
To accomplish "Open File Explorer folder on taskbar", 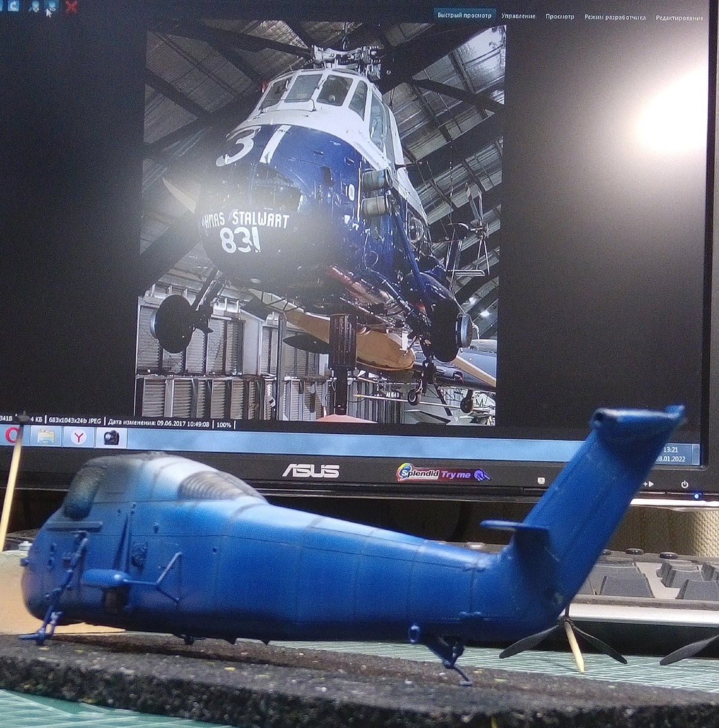I will pos(46,437).
